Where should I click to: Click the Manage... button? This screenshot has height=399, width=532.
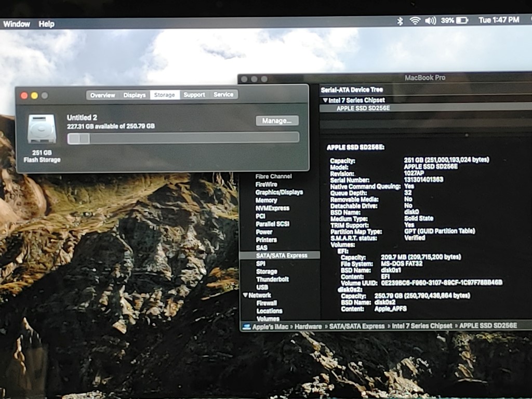pyautogui.click(x=277, y=121)
